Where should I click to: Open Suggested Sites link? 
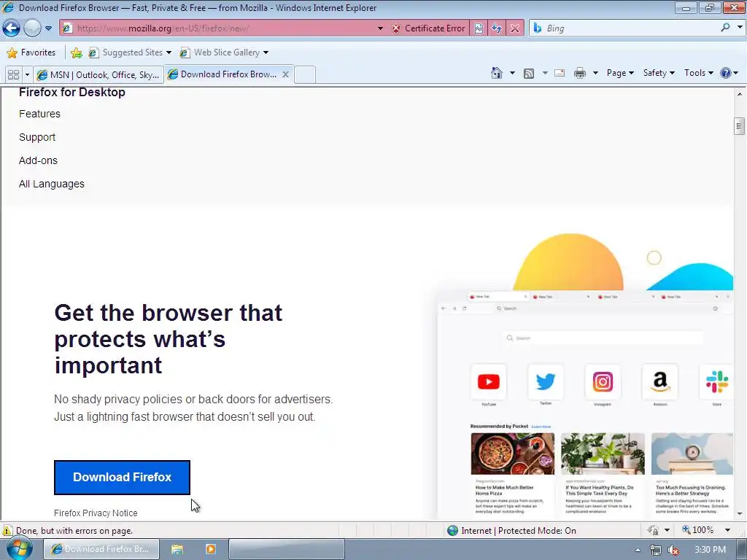click(130, 52)
